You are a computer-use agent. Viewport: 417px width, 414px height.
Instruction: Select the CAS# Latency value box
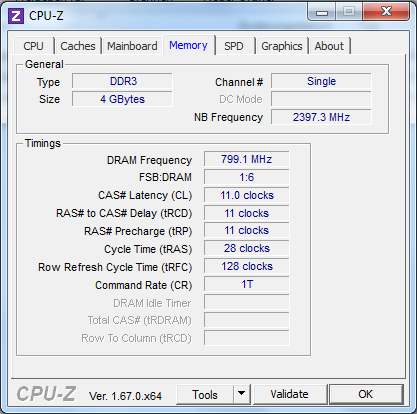[247, 195]
